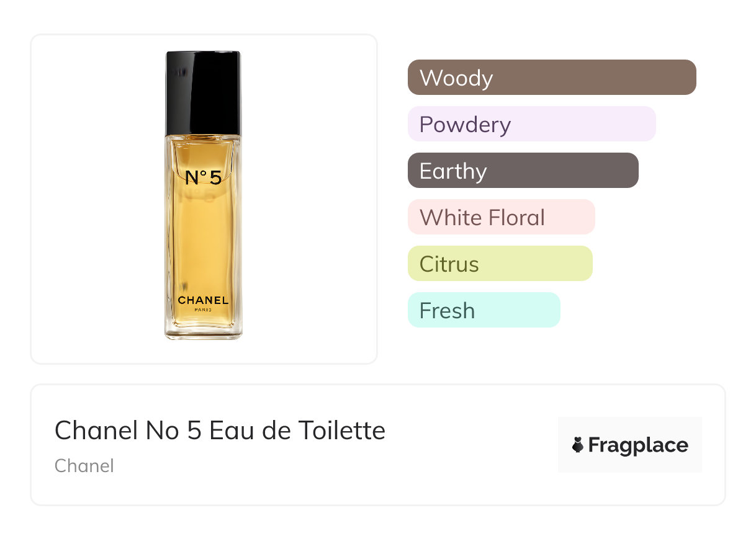This screenshot has width=756, height=536.
Task: Open the Chanel No 5 Eau de Toilette title
Action: coord(220,430)
